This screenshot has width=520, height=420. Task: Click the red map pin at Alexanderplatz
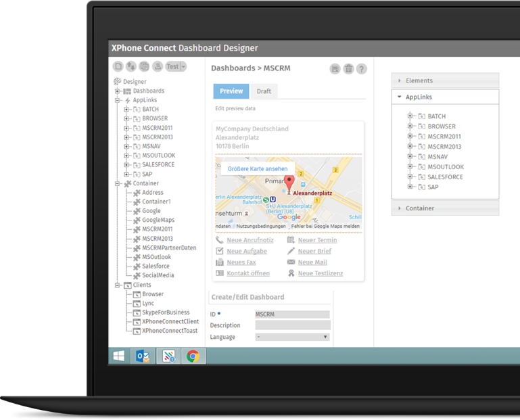point(289,184)
